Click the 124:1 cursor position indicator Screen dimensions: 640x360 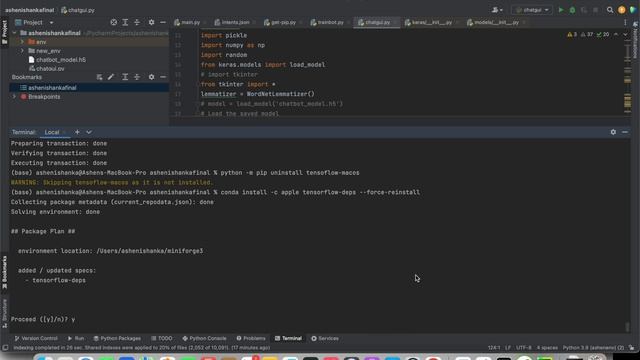coord(494,348)
